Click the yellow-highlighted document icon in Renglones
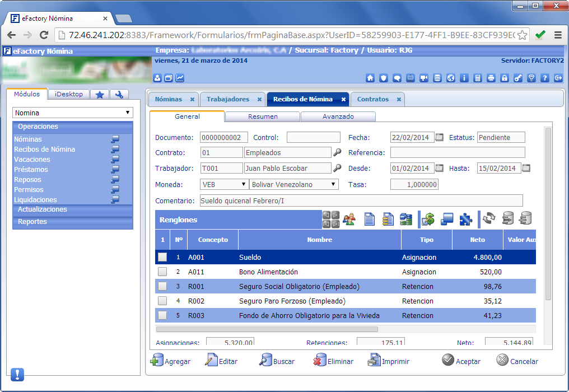Viewport: 569px width, 392px height. [x=388, y=219]
